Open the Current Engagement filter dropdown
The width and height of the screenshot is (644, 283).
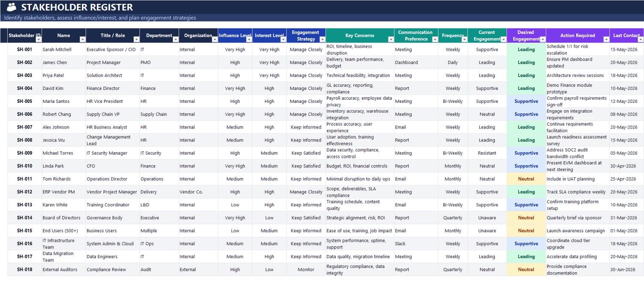click(x=504, y=40)
